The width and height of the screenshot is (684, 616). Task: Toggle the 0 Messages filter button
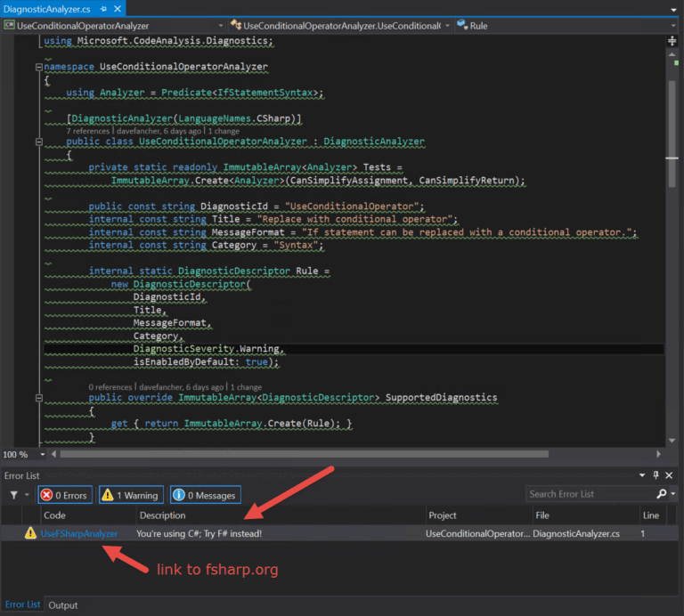click(206, 495)
